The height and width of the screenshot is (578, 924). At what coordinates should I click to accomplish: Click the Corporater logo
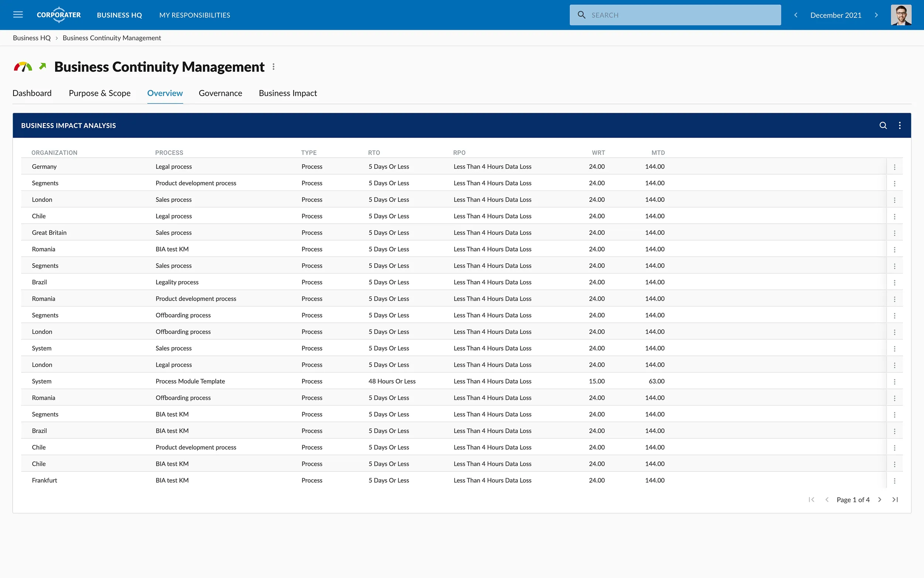[59, 15]
